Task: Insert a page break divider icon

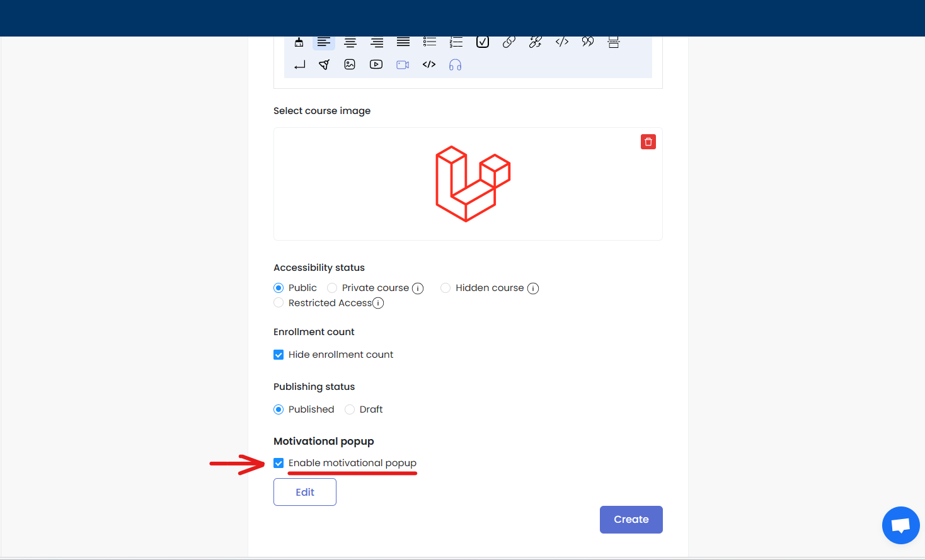Action: (x=614, y=42)
